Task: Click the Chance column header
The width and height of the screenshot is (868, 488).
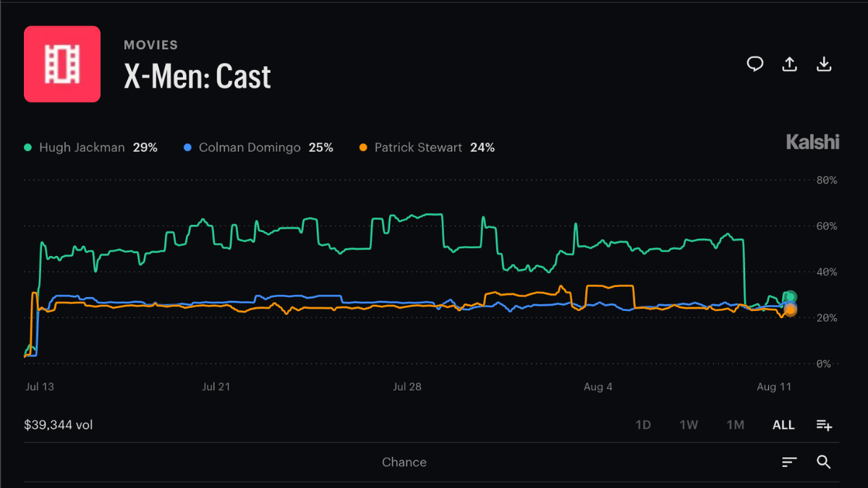Action: pos(404,462)
